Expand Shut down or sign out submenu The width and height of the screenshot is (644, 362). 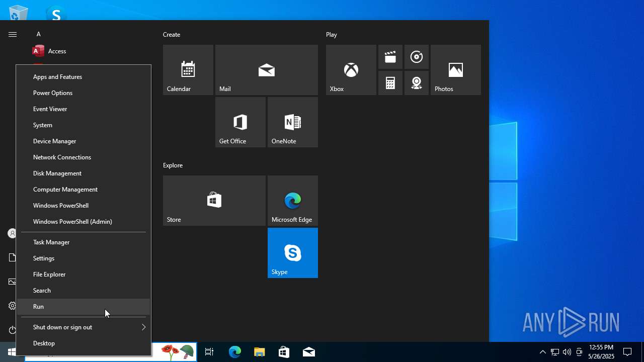pos(84,327)
